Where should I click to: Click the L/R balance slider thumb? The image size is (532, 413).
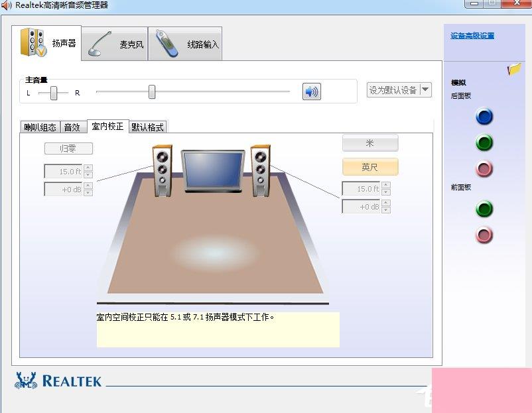click(54, 93)
